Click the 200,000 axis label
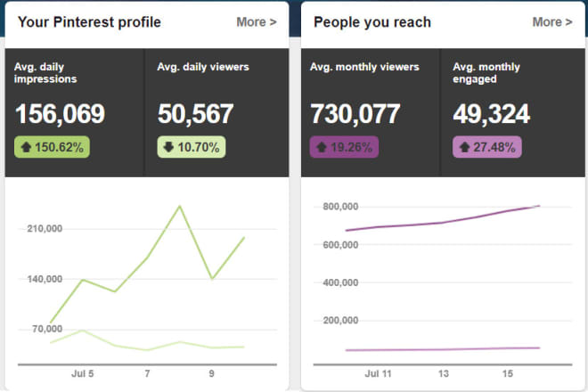This screenshot has width=588, height=392. 340,321
